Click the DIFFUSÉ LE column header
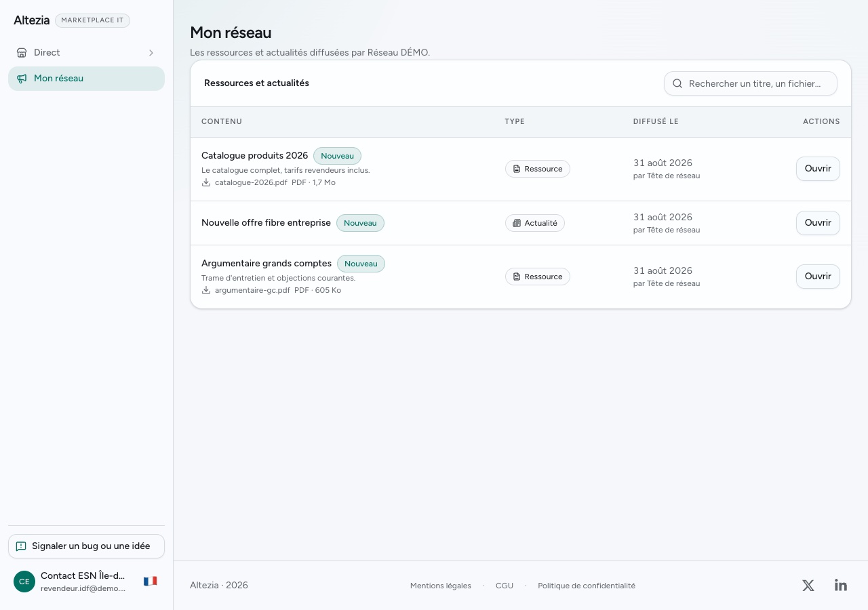This screenshot has height=610, width=868. pyautogui.click(x=656, y=122)
